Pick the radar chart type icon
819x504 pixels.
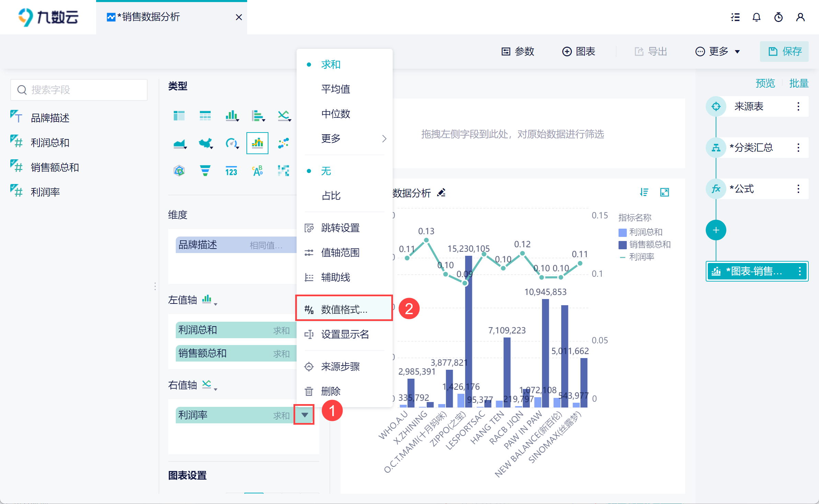[179, 171]
